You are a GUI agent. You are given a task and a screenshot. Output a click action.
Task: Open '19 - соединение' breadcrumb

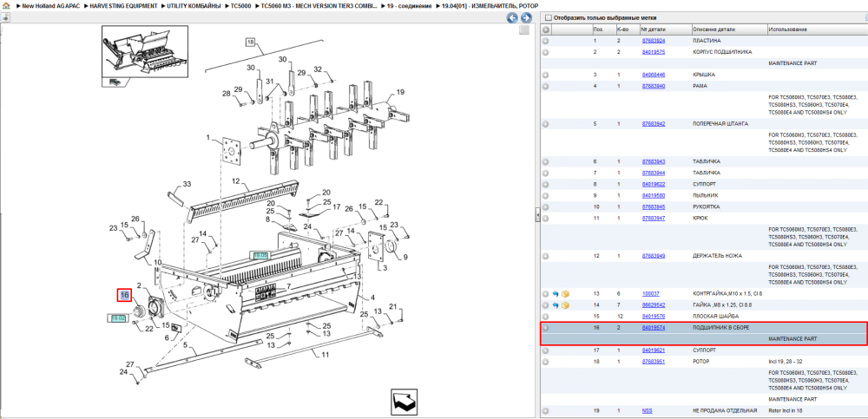(410, 5)
